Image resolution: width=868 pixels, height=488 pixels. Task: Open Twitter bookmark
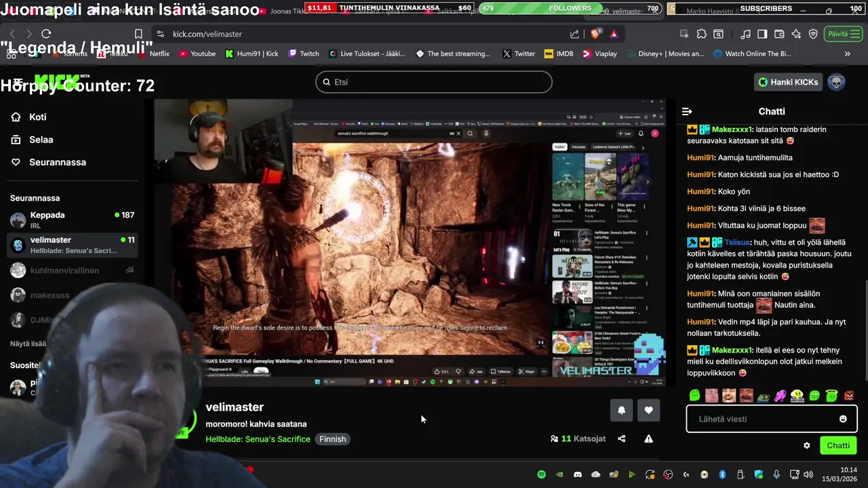519,54
